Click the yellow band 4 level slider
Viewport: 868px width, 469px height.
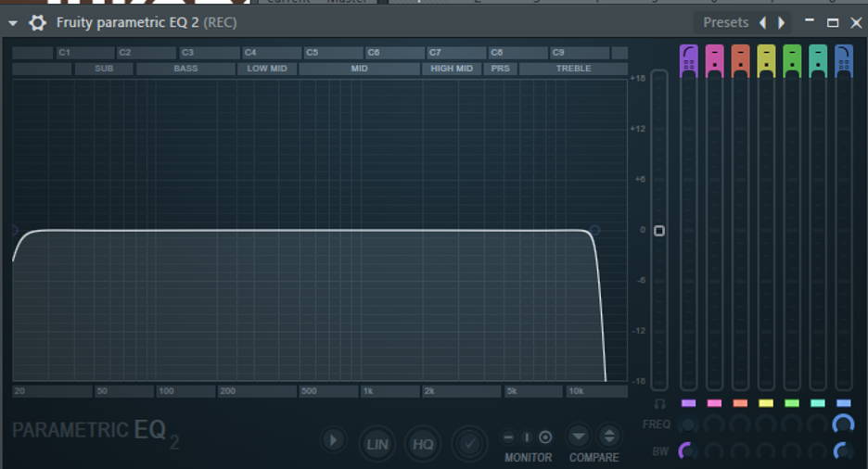pos(766,233)
